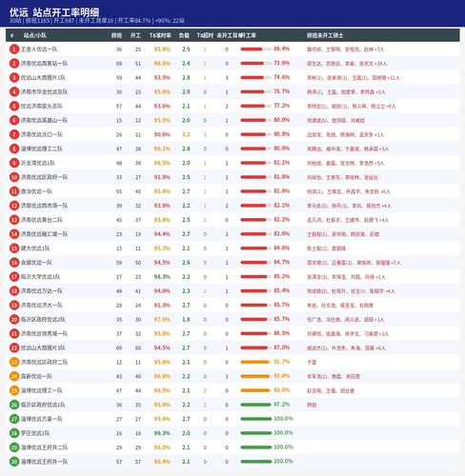Click the red rank badge number 16
The width and height of the screenshot is (465, 476).
point(14,263)
